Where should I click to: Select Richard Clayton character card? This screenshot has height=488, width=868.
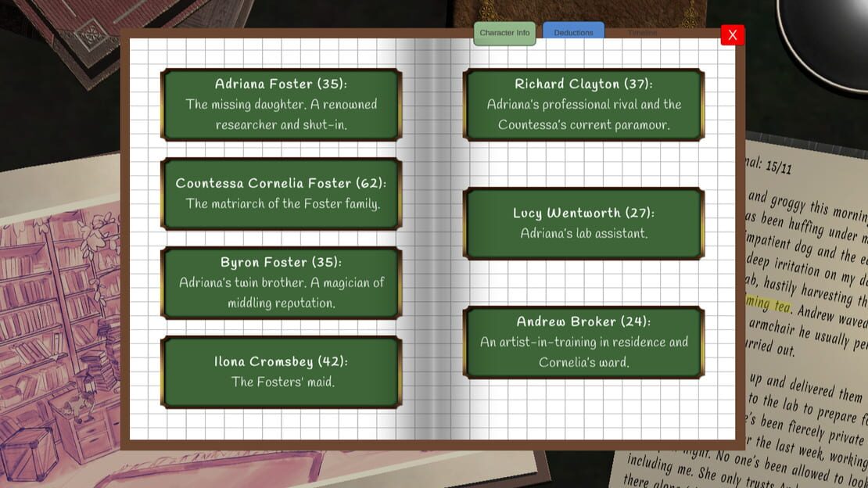[583, 104]
